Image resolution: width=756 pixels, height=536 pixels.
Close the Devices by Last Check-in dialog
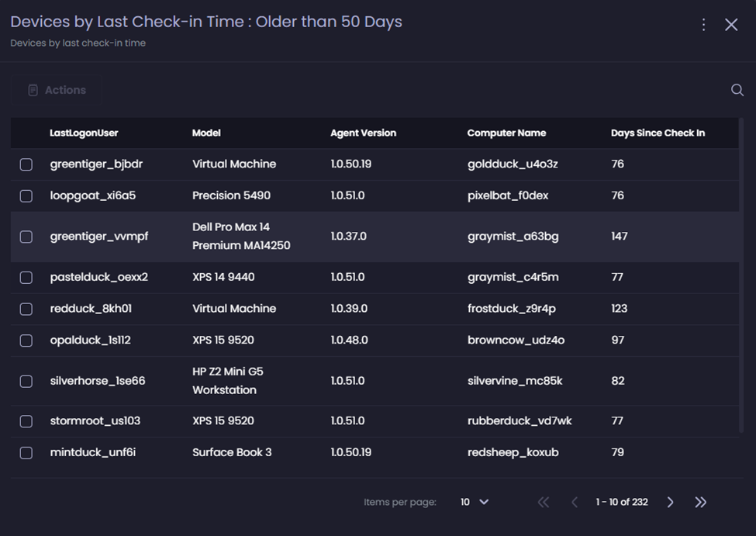pyautogui.click(x=730, y=24)
